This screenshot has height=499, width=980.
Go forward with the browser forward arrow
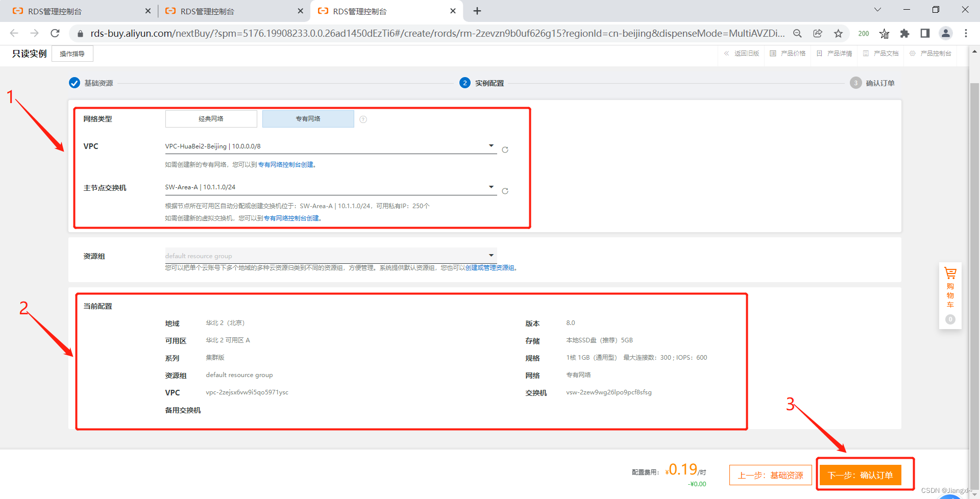[x=34, y=33]
